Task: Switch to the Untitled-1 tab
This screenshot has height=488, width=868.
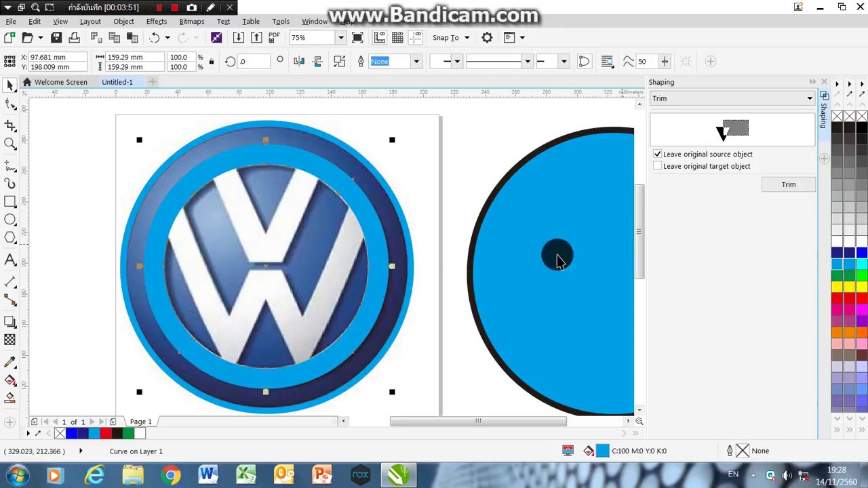Action: tap(117, 82)
